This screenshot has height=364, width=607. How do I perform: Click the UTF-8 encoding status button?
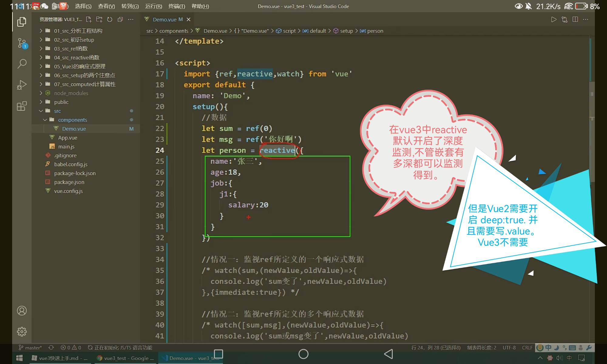pos(509,348)
